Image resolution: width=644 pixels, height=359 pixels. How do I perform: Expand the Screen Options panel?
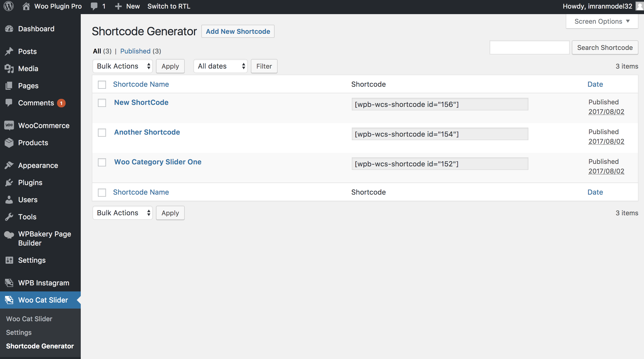click(x=602, y=21)
